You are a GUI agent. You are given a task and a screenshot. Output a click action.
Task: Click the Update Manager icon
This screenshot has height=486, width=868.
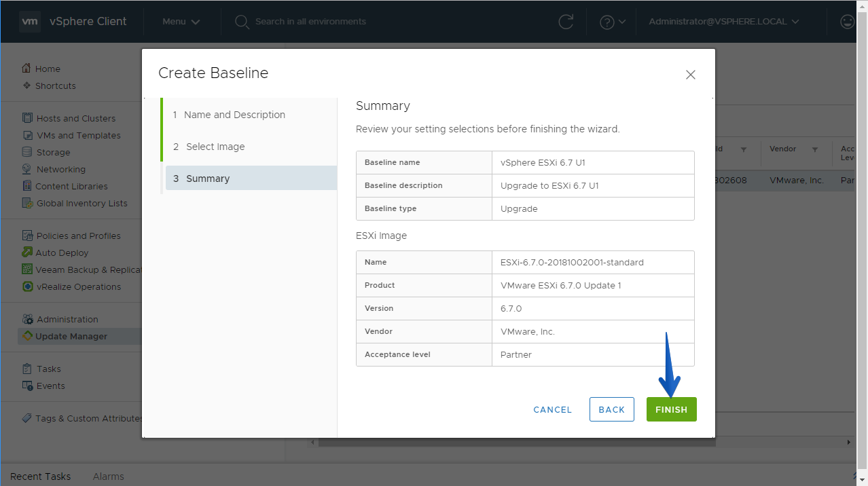[x=27, y=336]
